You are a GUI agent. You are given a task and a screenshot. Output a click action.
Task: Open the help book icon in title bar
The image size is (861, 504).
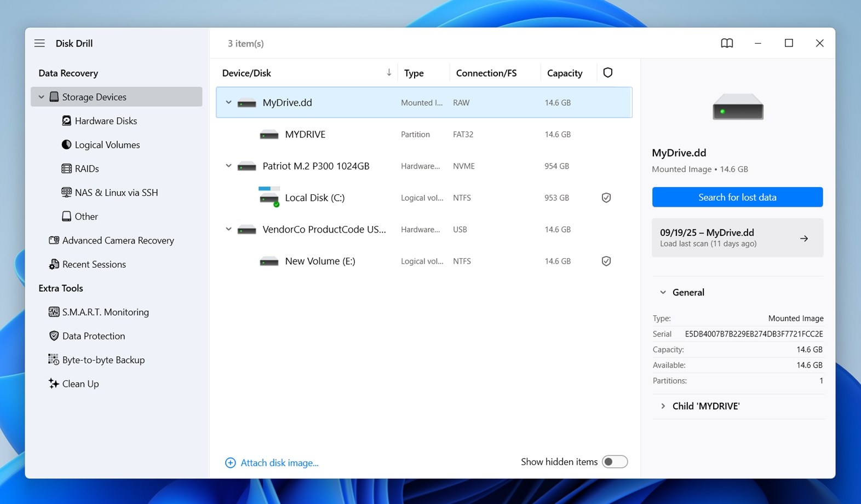[726, 43]
